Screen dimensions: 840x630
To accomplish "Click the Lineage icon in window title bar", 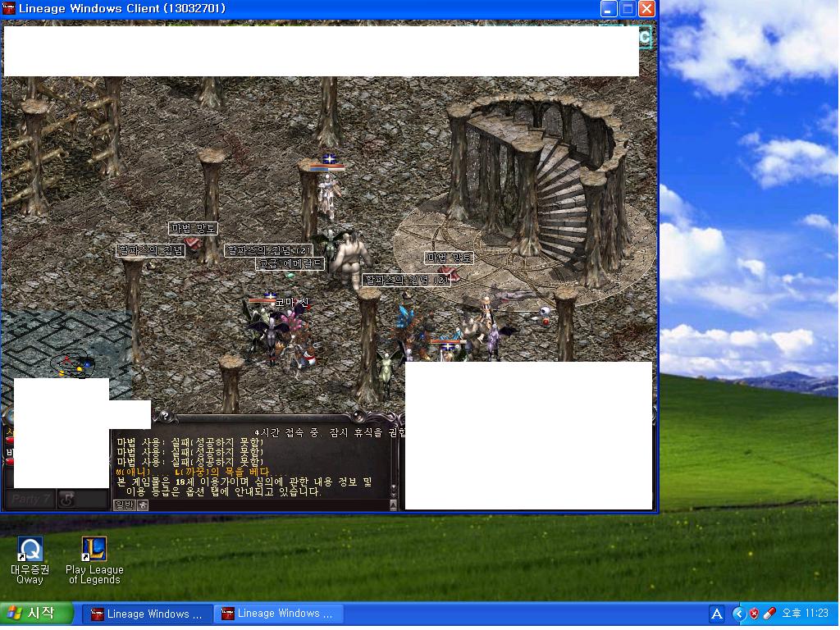I will (9, 9).
